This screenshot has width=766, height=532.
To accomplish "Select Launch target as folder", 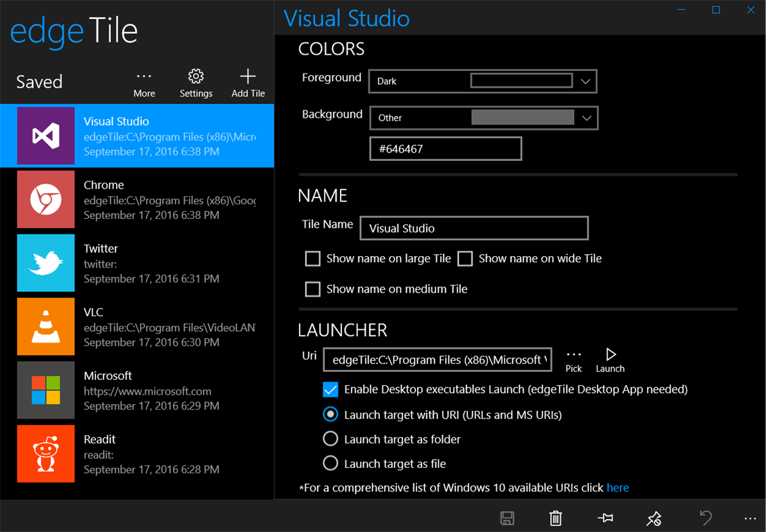I will pyautogui.click(x=330, y=438).
